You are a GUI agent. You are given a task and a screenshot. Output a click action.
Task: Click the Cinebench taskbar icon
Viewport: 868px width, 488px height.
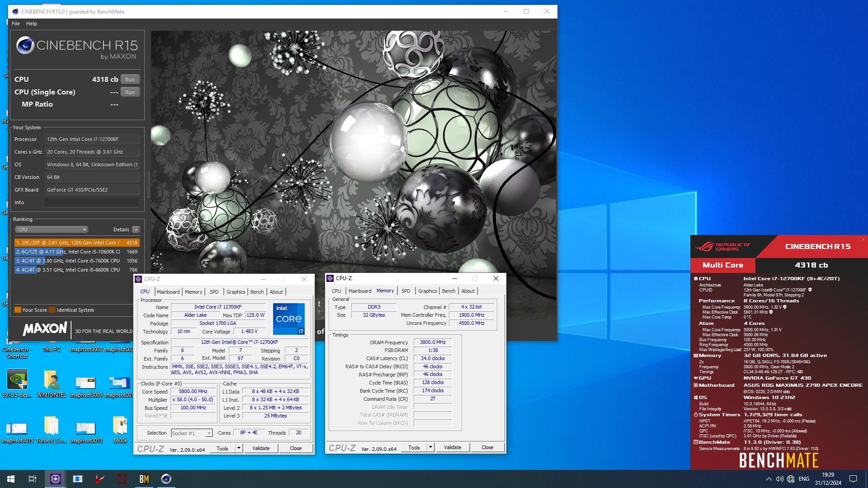click(166, 479)
